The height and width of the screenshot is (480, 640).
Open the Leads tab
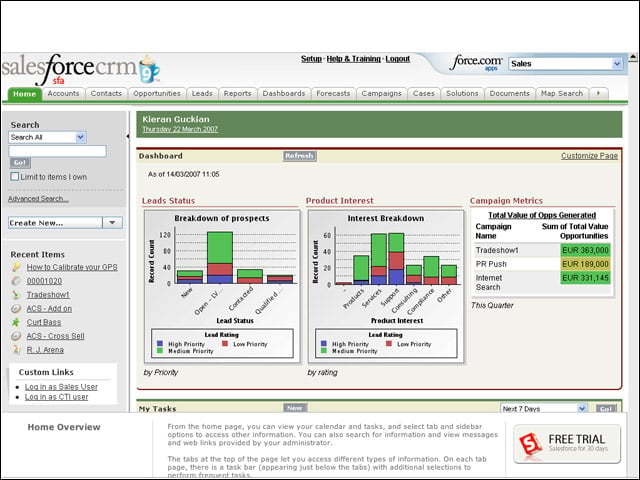202,94
